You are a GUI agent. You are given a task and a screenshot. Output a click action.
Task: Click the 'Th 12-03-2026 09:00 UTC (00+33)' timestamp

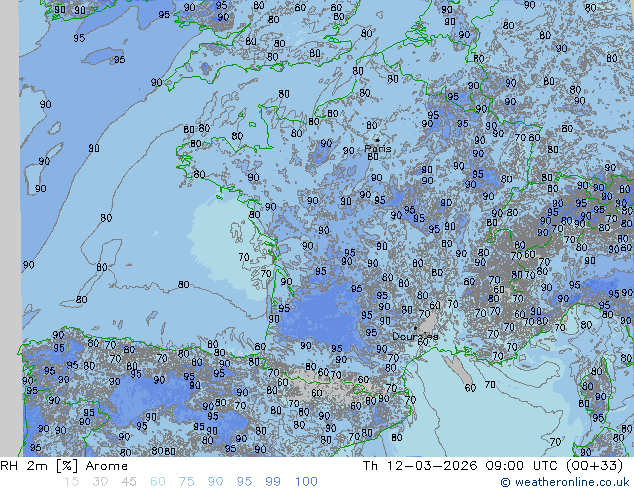point(493,466)
